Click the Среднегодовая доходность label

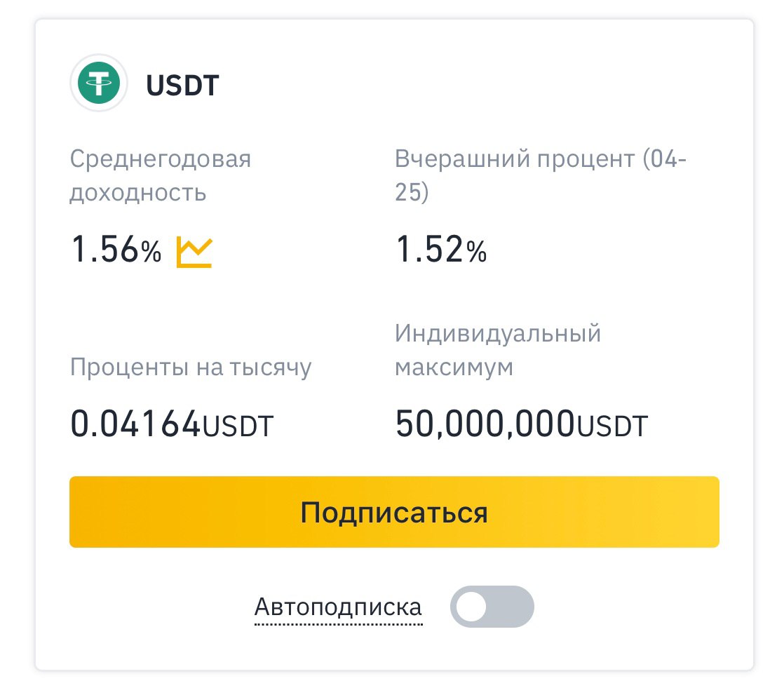[160, 175]
